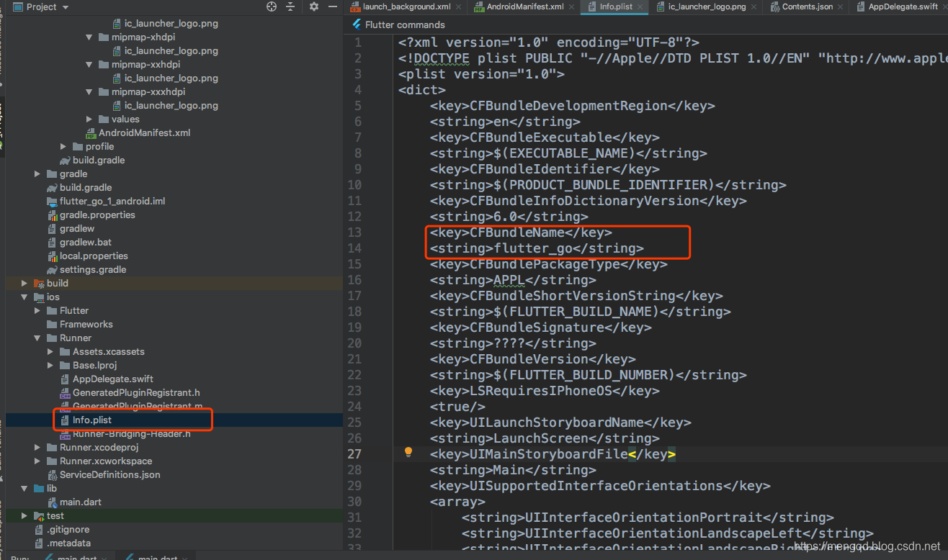Click the Collapse All icon in Project panel
Viewport: 948px width, 560px height.
[290, 6]
